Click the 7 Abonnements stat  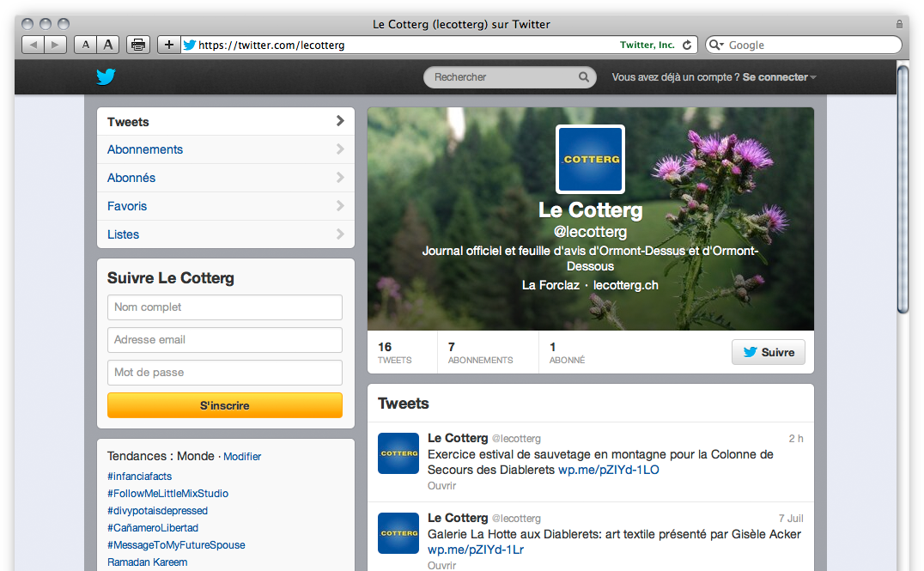480,352
